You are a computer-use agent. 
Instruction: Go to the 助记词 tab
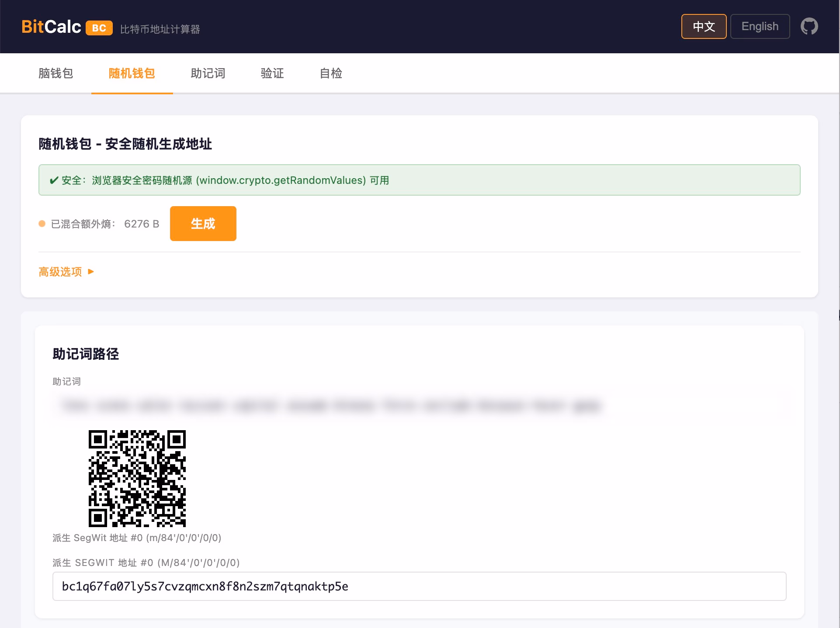208,73
